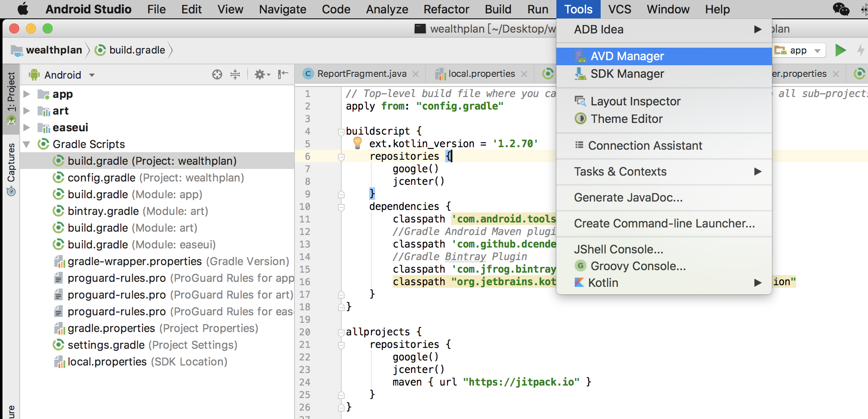Click build.gradle breadcrumb
This screenshot has width=868, height=419.
click(x=130, y=50)
